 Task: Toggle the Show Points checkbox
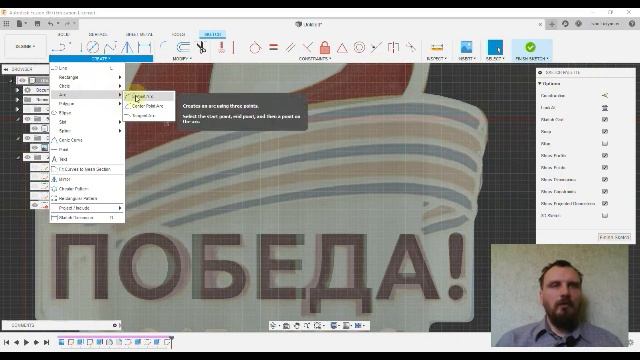[x=605, y=167]
